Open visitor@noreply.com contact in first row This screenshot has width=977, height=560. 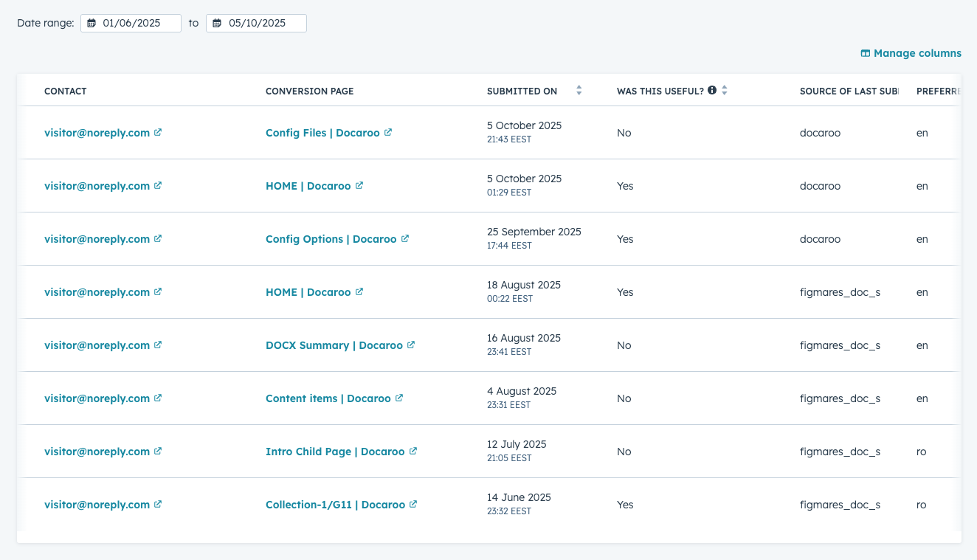coord(97,133)
